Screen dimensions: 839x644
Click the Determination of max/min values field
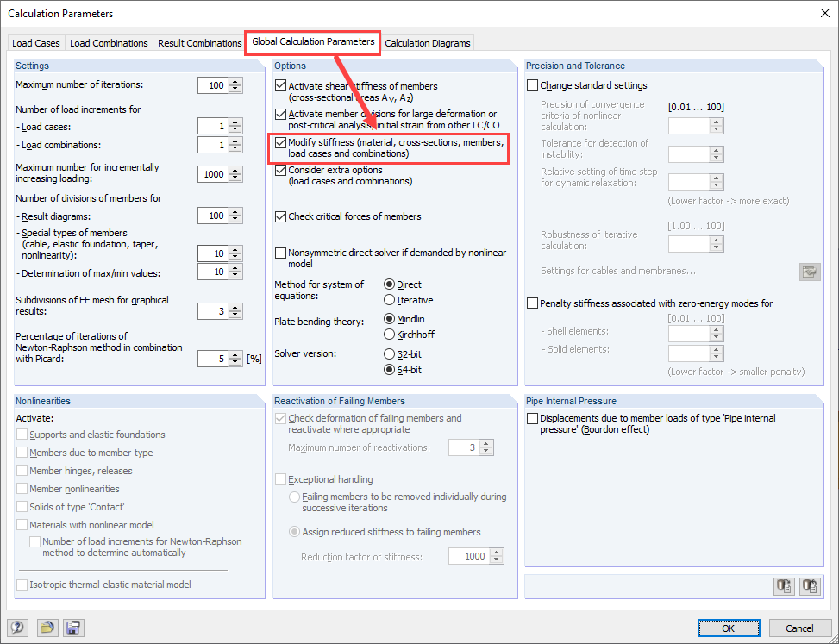pos(213,272)
